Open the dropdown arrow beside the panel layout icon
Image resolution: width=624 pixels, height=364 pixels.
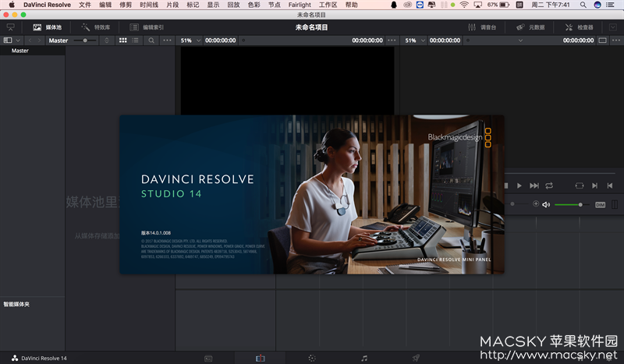point(18,41)
